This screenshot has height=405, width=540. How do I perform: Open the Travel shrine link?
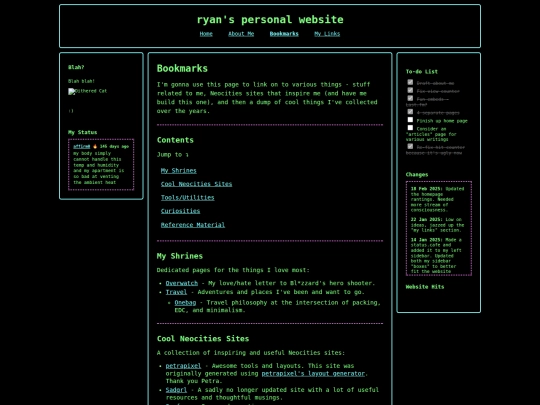(x=176, y=292)
